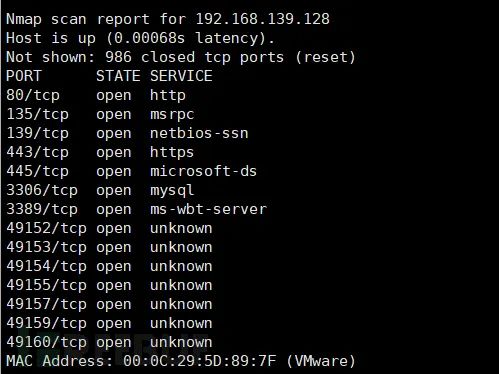Click the SERVICE column header

click(181, 76)
